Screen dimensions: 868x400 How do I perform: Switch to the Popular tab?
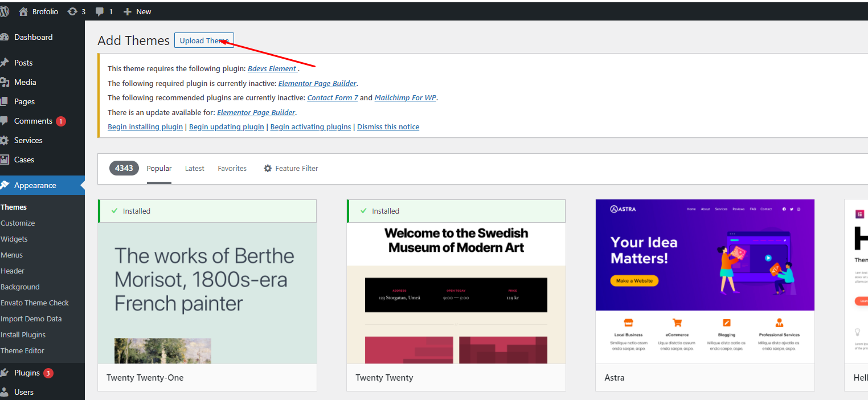159,168
